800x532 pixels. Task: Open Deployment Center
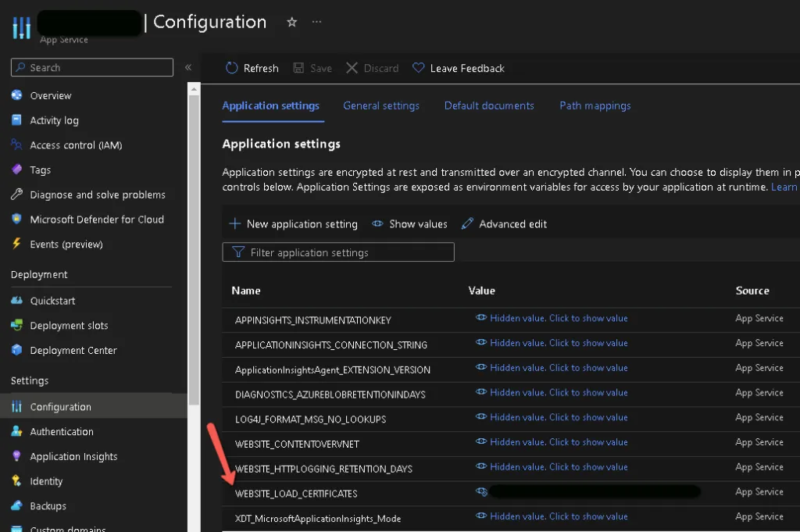73,351
